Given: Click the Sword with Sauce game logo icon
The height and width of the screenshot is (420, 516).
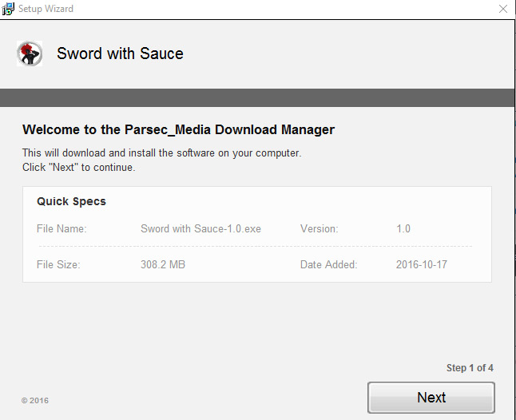Looking at the screenshot, I should click(x=30, y=53).
